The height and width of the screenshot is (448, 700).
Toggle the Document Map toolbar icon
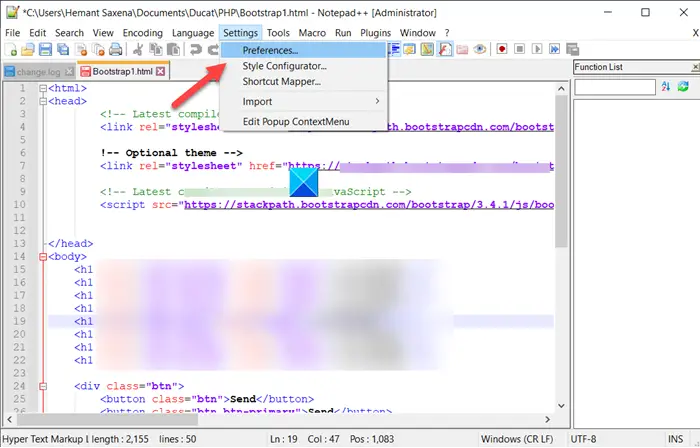427,49
